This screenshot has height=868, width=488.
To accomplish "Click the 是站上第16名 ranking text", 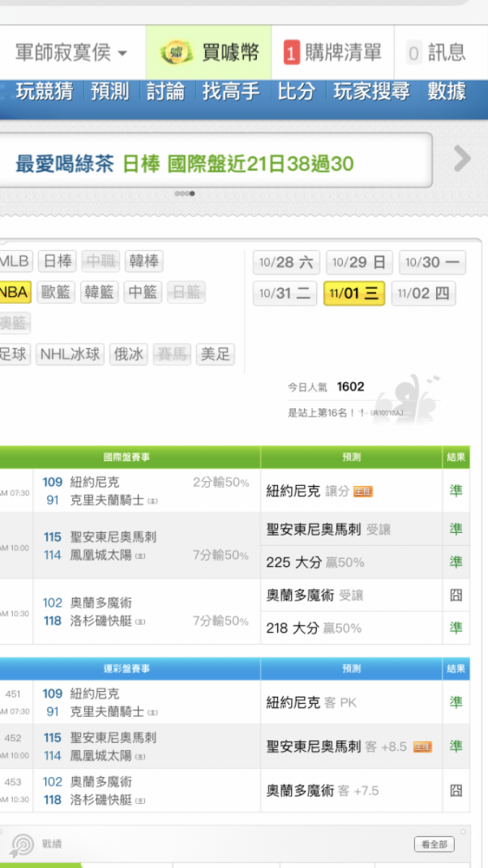I will 327,413.
